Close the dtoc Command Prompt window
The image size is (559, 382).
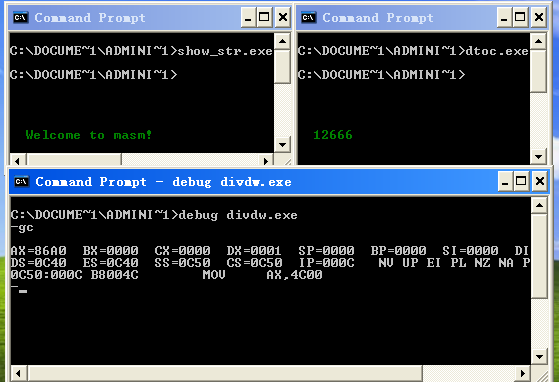click(539, 17)
